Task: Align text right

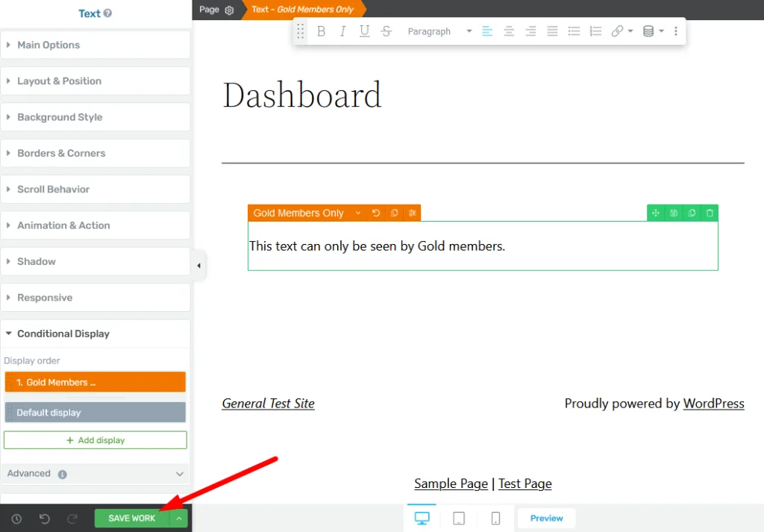Action: [x=530, y=31]
